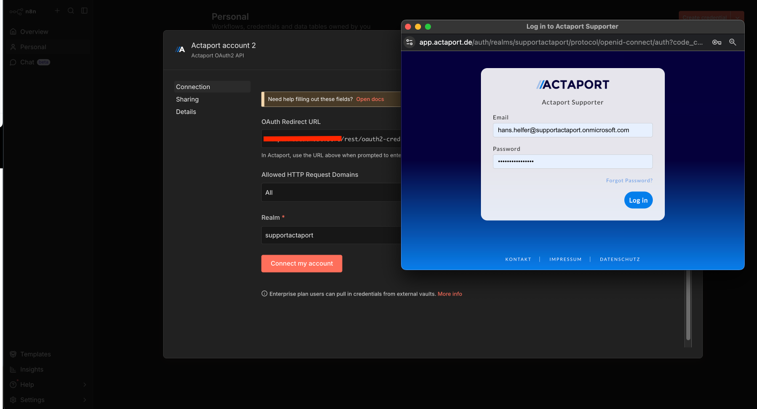Click the password key icon in address bar
The width and height of the screenshot is (757, 409).
716,42
